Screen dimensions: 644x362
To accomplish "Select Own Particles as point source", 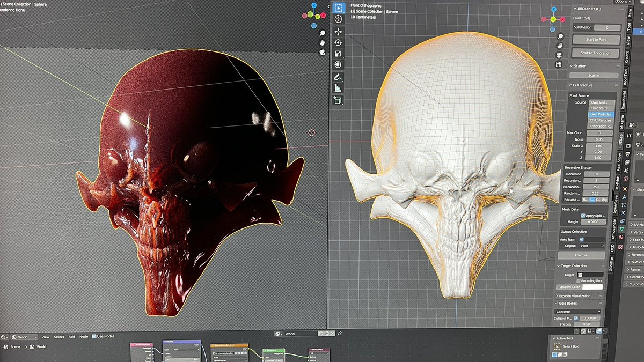I will (601, 114).
